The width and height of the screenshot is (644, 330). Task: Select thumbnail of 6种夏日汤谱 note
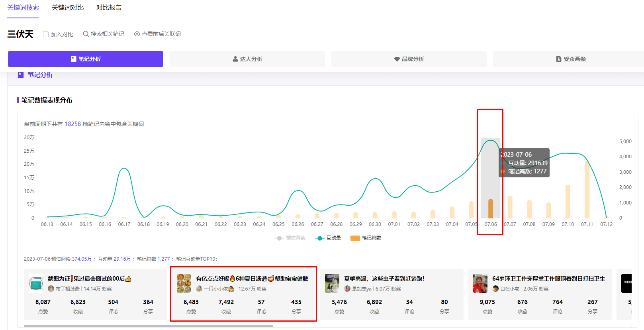(x=184, y=283)
